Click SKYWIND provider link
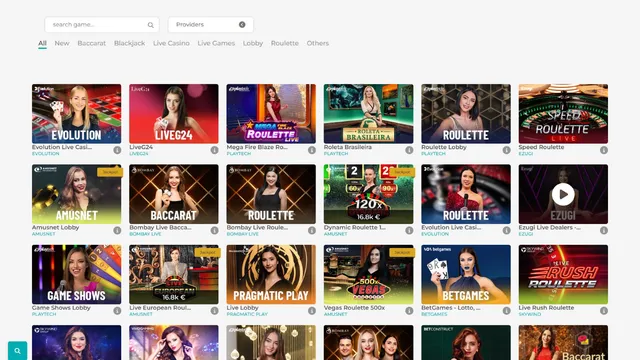This screenshot has height=360, width=640. pos(530,314)
